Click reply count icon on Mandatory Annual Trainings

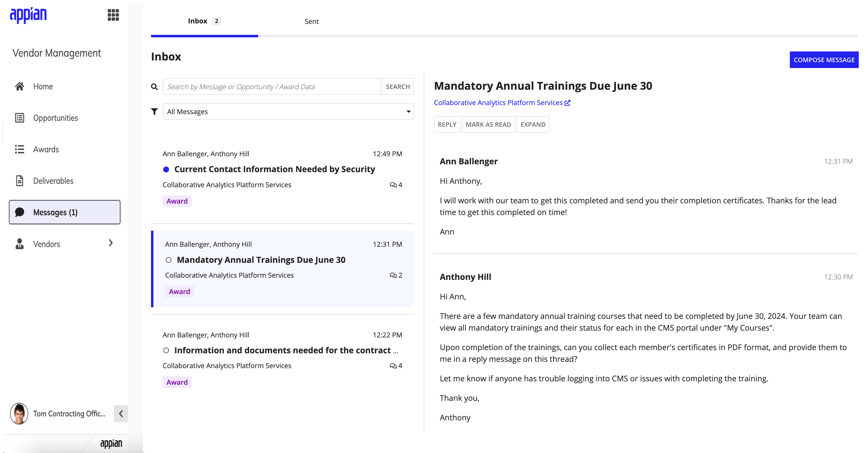pyautogui.click(x=393, y=275)
